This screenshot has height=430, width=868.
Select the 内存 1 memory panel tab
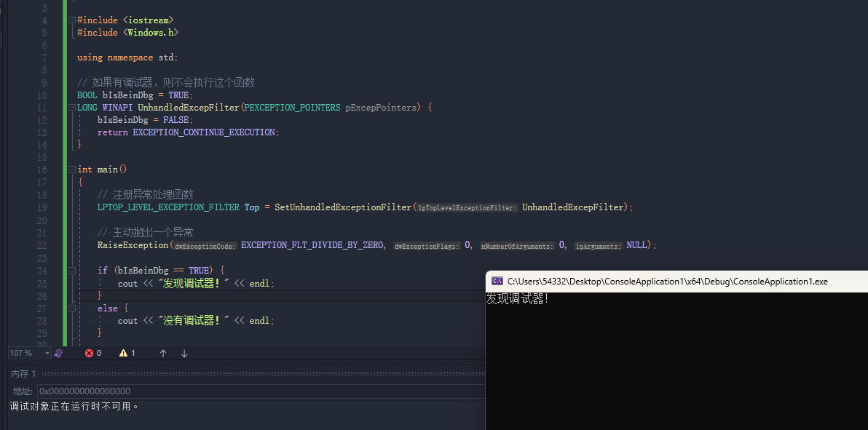[x=24, y=374]
